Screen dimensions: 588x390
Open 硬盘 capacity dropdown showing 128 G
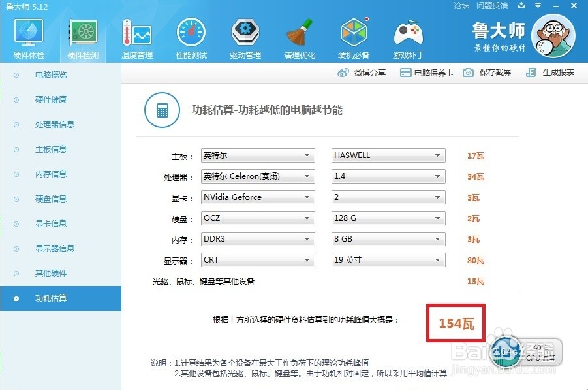click(x=388, y=218)
